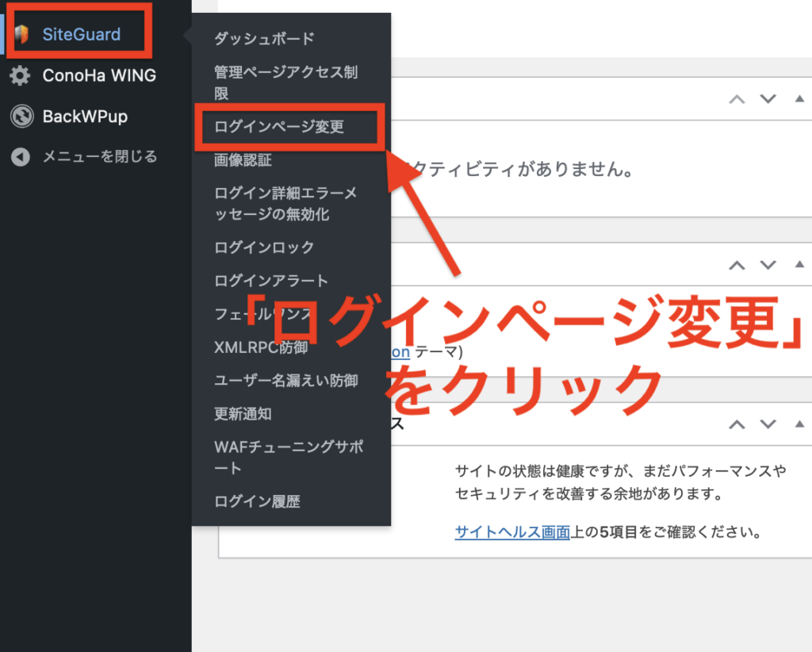Choose ログインアラート from submenu
The image size is (812, 652).
point(270,281)
